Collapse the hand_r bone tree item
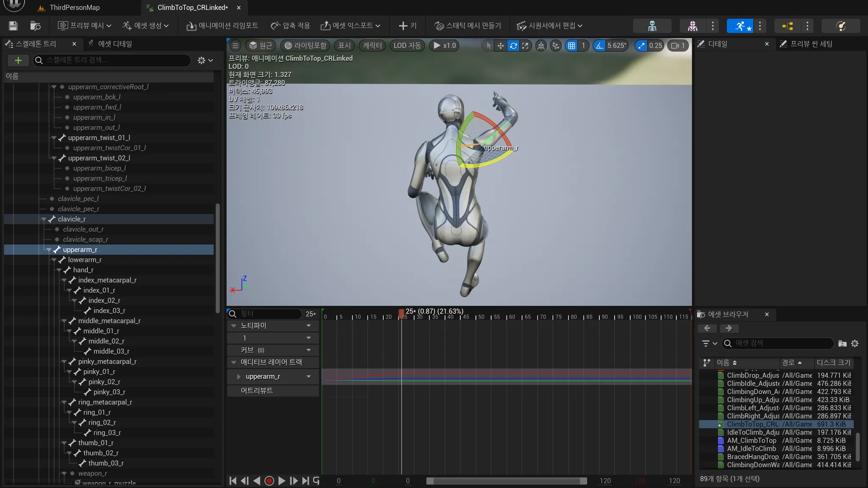This screenshot has width=868, height=488. point(59,270)
